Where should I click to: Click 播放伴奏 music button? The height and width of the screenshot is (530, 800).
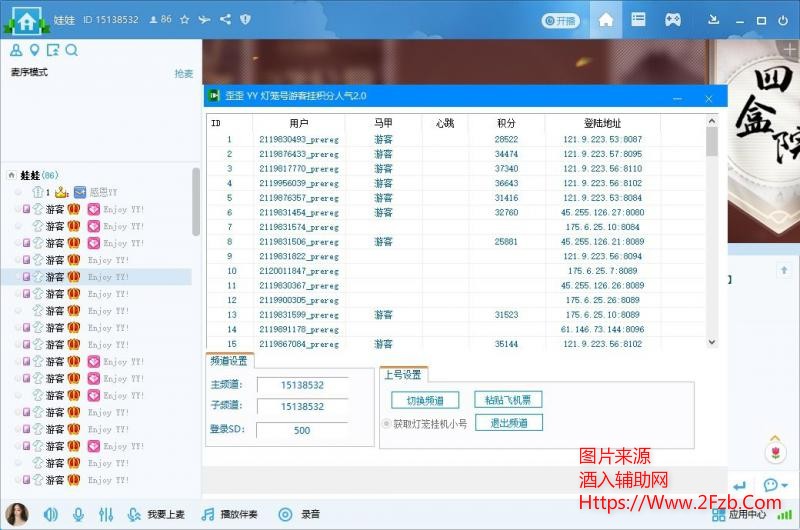[x=230, y=514]
